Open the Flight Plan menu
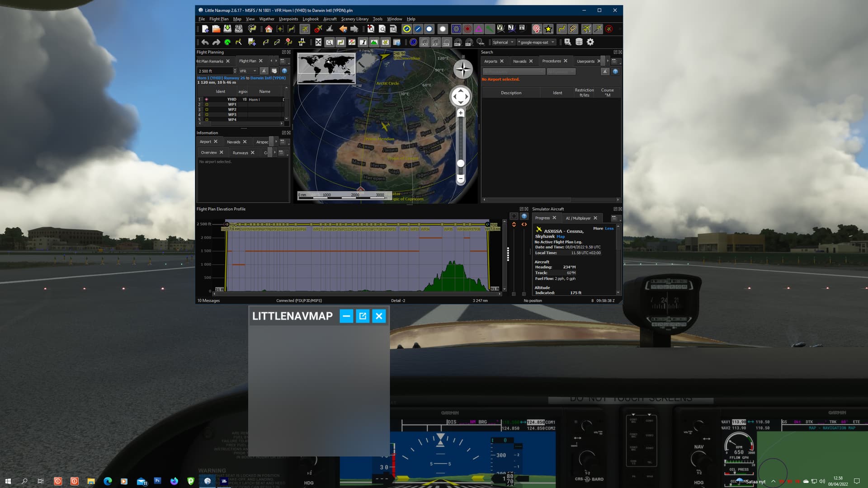Screen dimensions: 868x488 coord(219,19)
